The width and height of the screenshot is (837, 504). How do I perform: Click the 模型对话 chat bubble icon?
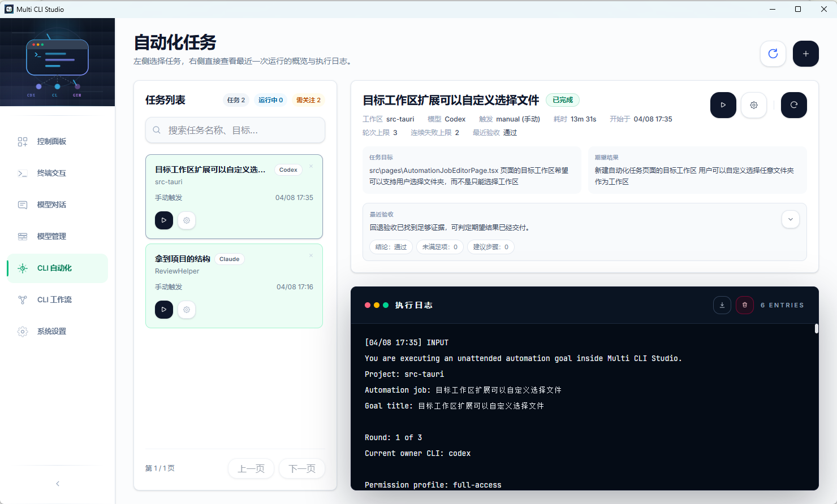23,205
